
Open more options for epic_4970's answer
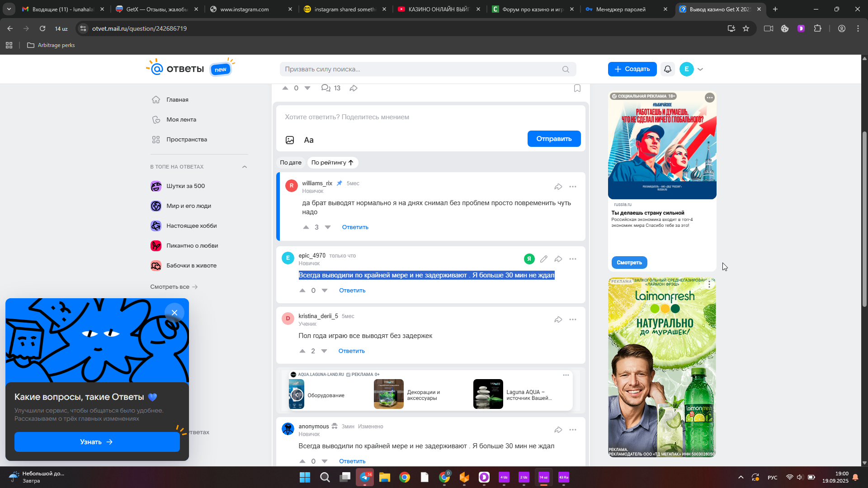point(573,259)
